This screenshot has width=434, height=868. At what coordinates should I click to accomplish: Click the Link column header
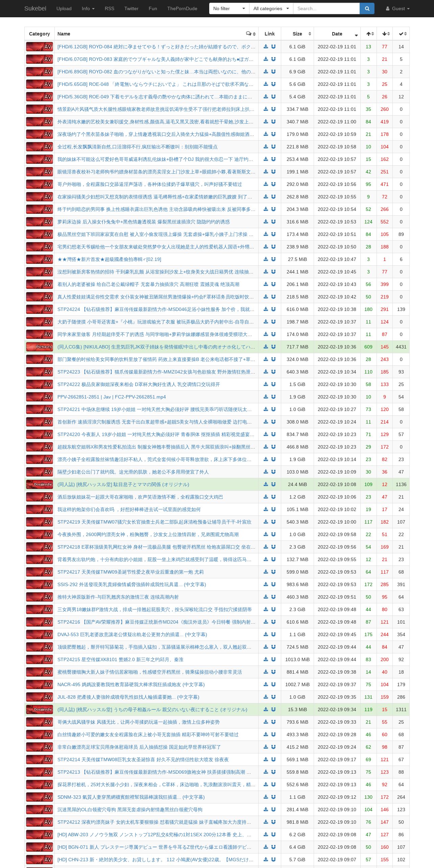click(x=270, y=34)
